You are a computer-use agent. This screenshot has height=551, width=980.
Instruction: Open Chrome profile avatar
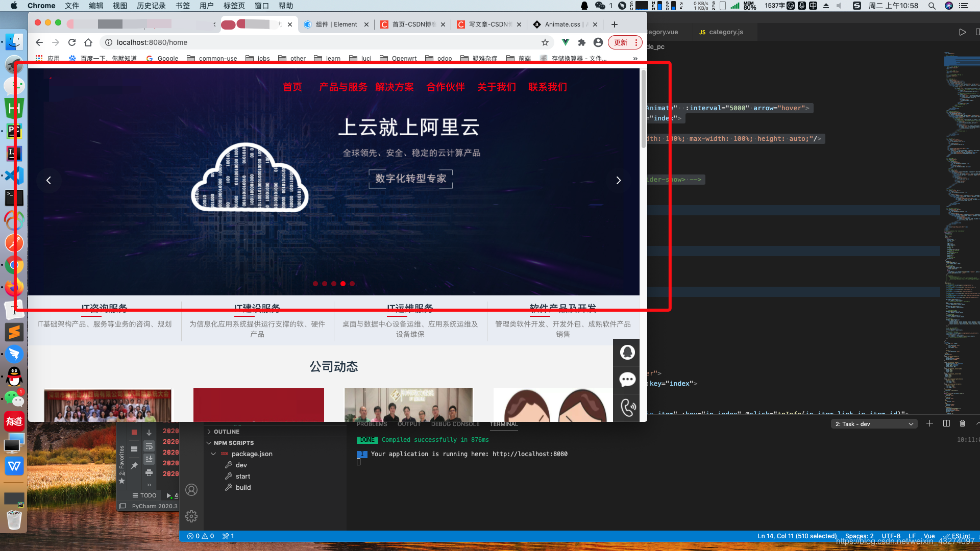click(x=598, y=42)
